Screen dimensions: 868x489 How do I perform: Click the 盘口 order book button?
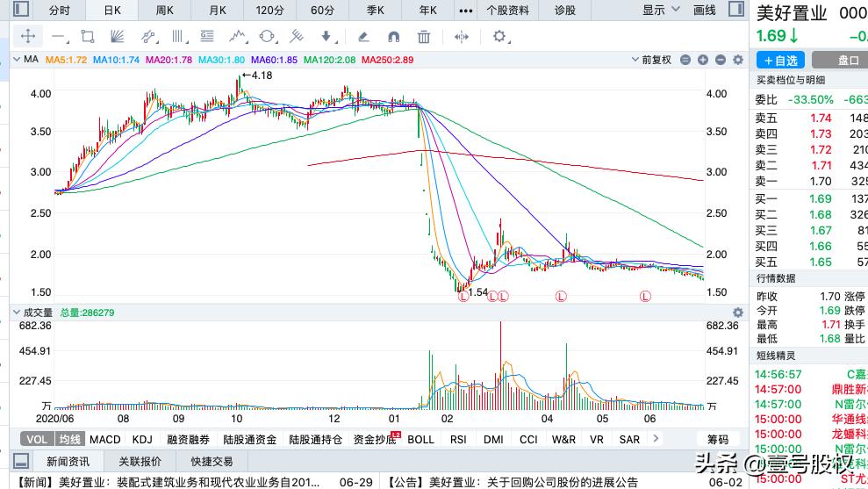coord(847,60)
